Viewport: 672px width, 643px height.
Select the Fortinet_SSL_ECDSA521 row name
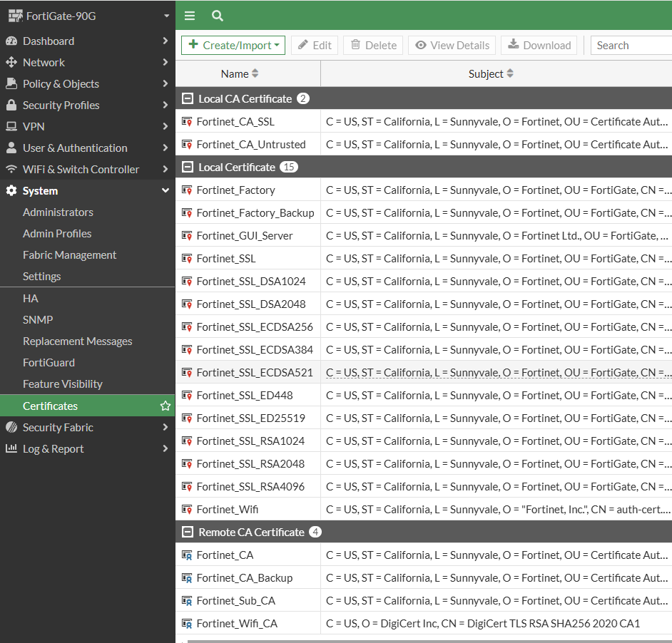[x=255, y=372]
